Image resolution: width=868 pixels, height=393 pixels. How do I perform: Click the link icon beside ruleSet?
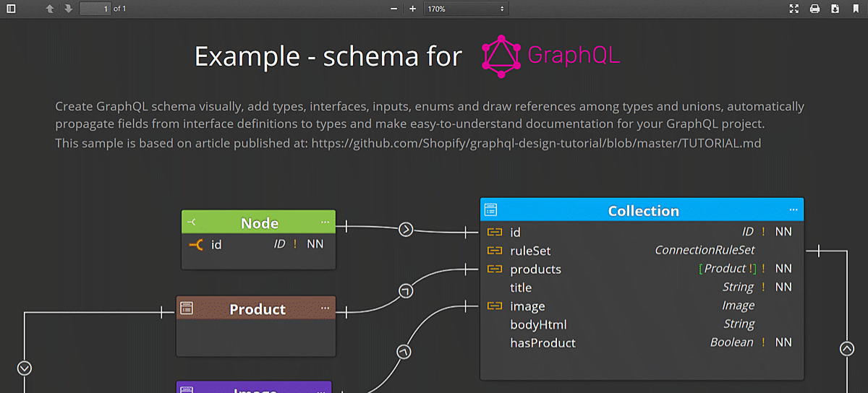coord(495,251)
